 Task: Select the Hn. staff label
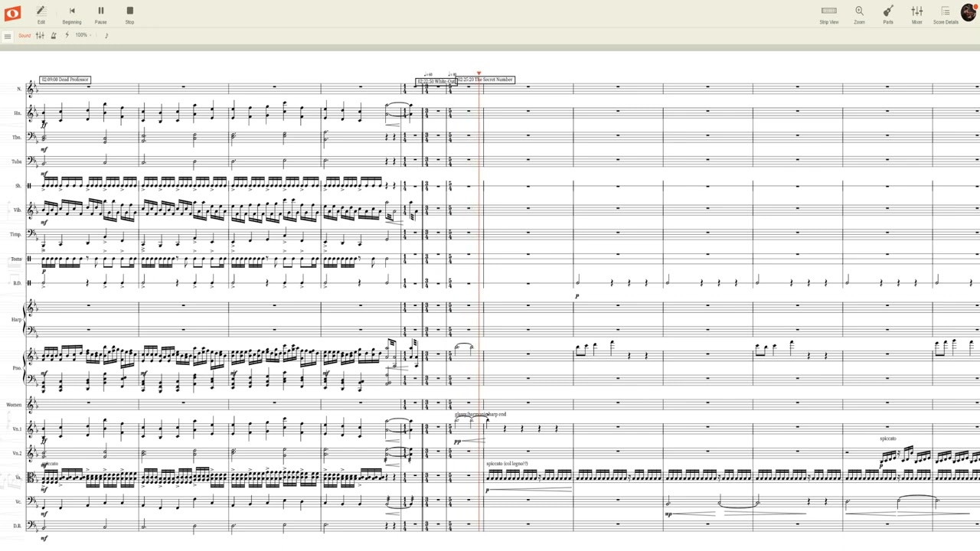pos(17,113)
